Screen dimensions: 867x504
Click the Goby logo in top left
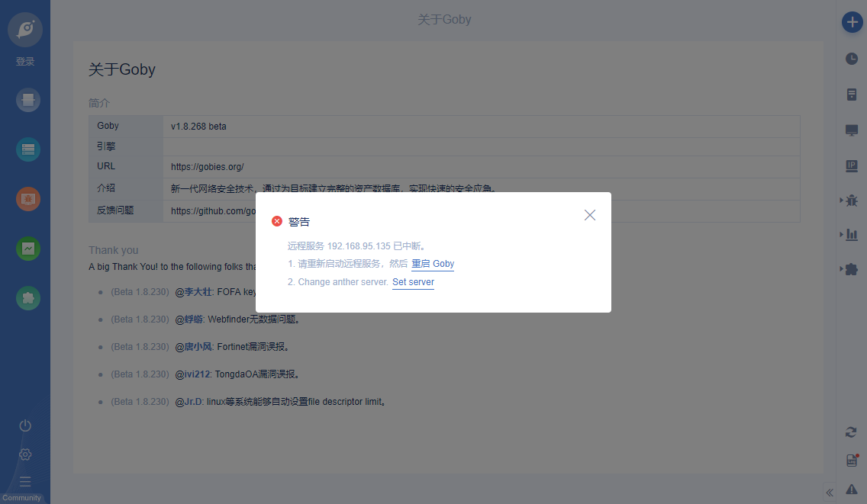(x=25, y=30)
